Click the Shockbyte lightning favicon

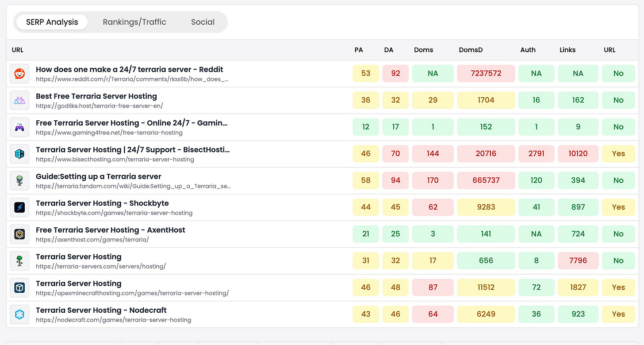tap(19, 207)
